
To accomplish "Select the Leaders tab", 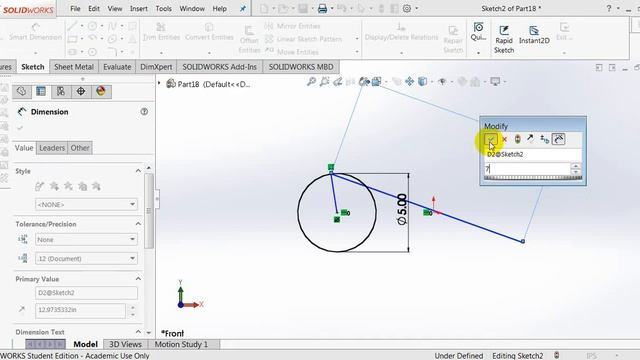I will [52, 148].
